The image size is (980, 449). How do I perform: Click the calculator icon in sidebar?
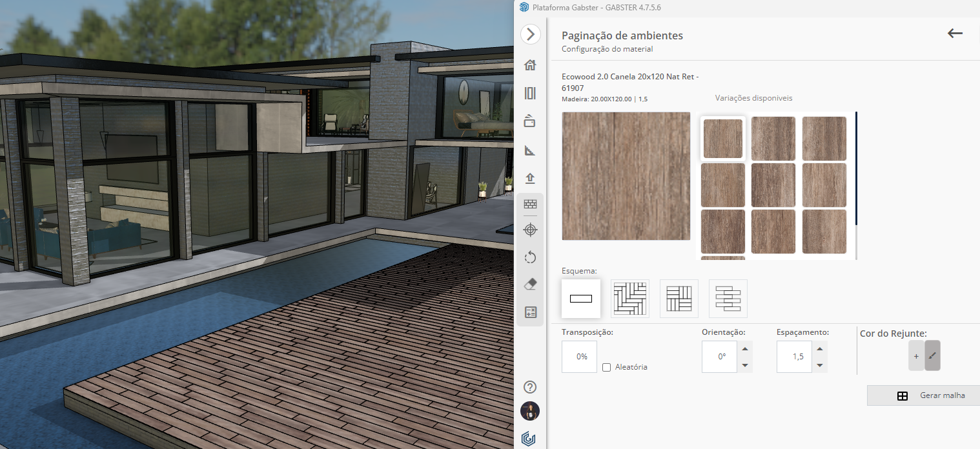(x=530, y=313)
